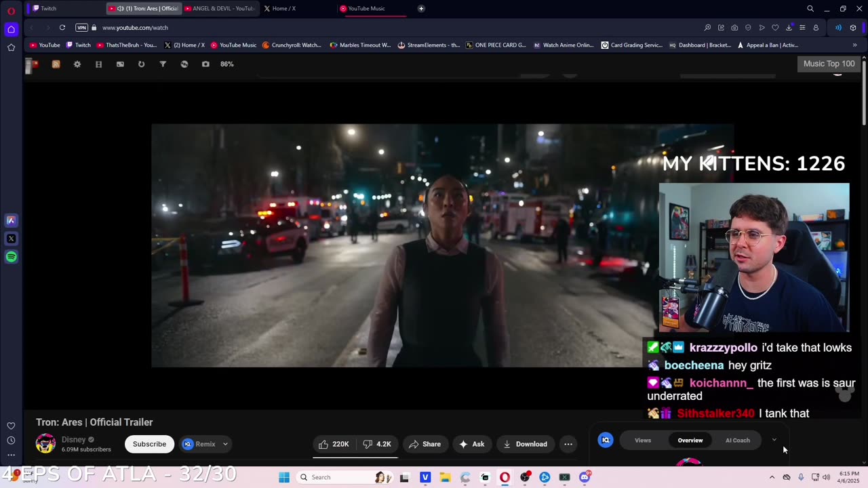Image resolution: width=868 pixels, height=488 pixels.
Task: Open Disney channel avatar
Action: [45, 443]
